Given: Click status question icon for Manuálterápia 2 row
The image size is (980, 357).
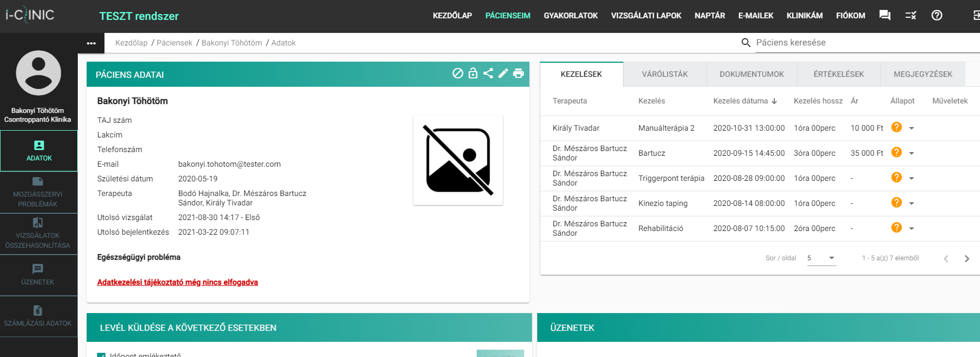Looking at the screenshot, I should (896, 128).
